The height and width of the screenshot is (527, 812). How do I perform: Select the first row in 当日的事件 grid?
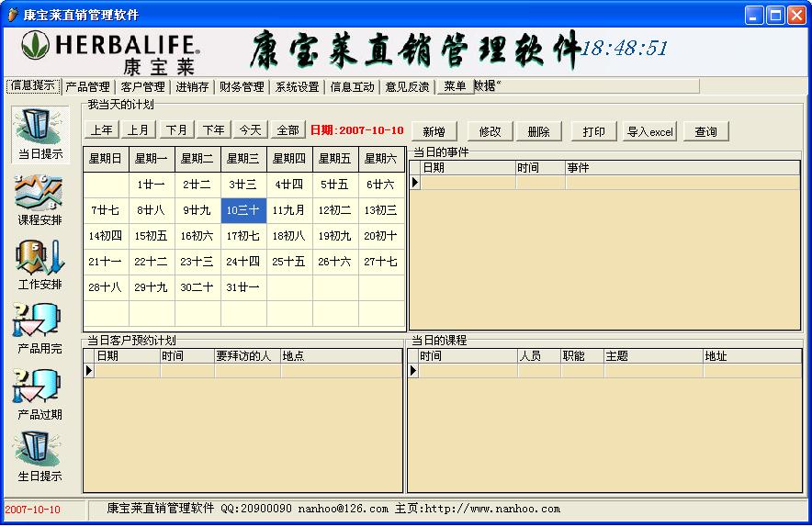[604, 182]
